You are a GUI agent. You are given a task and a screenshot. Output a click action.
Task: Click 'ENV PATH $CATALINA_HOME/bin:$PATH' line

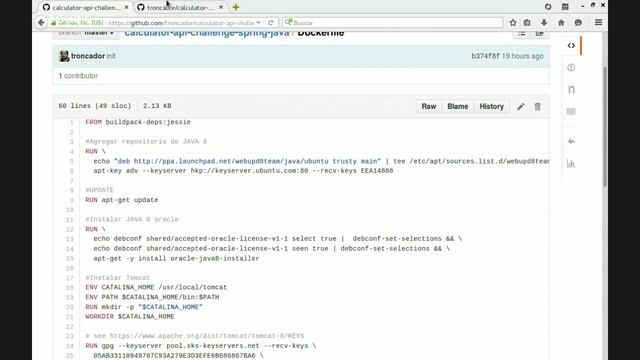coord(152,297)
